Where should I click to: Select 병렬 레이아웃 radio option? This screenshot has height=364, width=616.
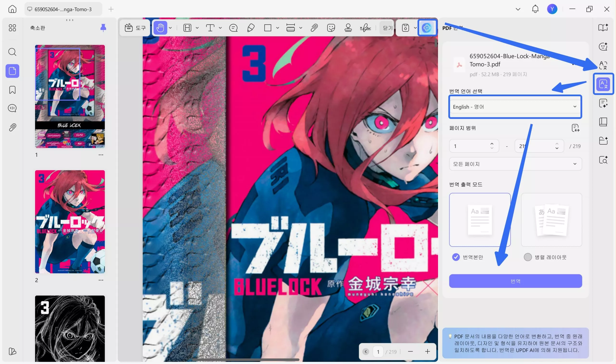tap(527, 257)
